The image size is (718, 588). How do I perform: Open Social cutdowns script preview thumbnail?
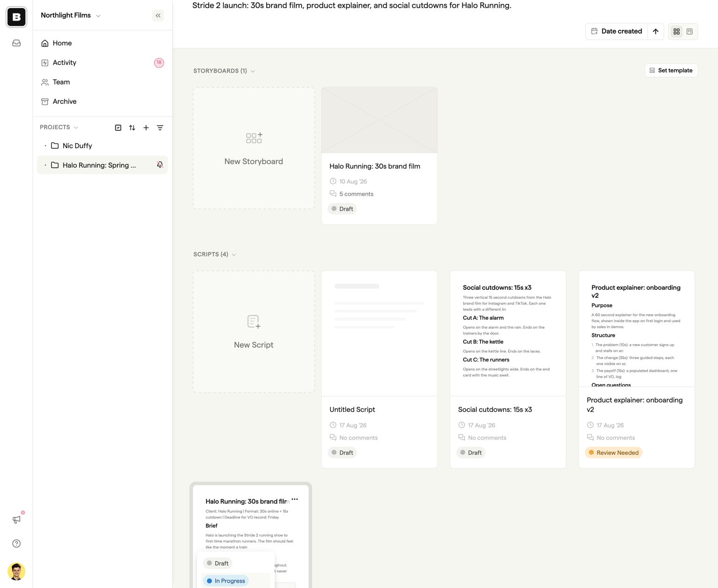(508, 333)
